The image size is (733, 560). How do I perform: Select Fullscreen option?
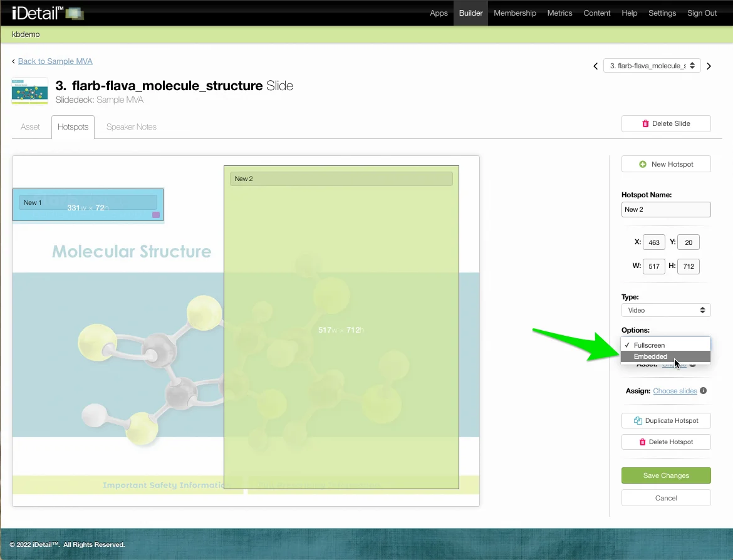pyautogui.click(x=665, y=345)
